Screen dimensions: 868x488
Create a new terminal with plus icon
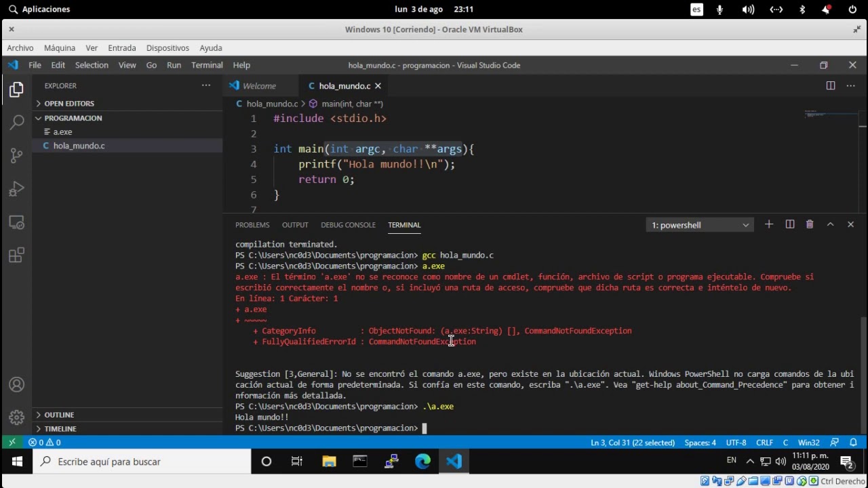[769, 224]
